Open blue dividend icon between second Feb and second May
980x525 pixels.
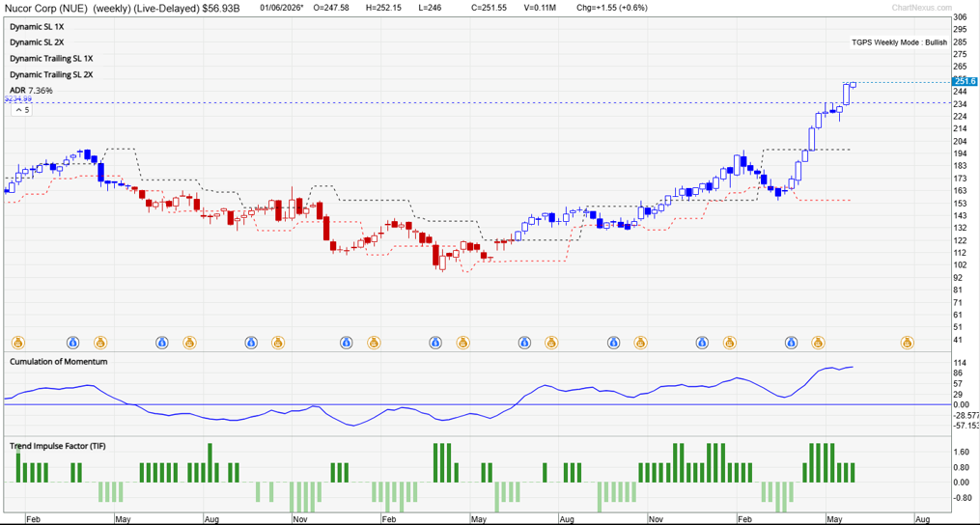point(435,342)
